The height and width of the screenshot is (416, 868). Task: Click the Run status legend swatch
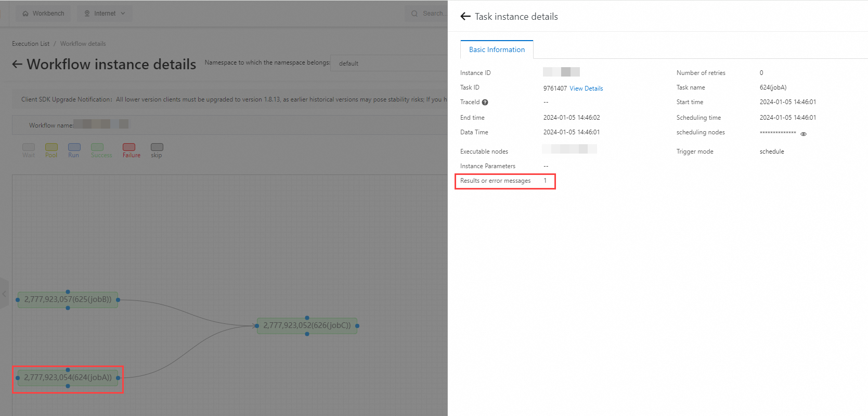point(74,147)
